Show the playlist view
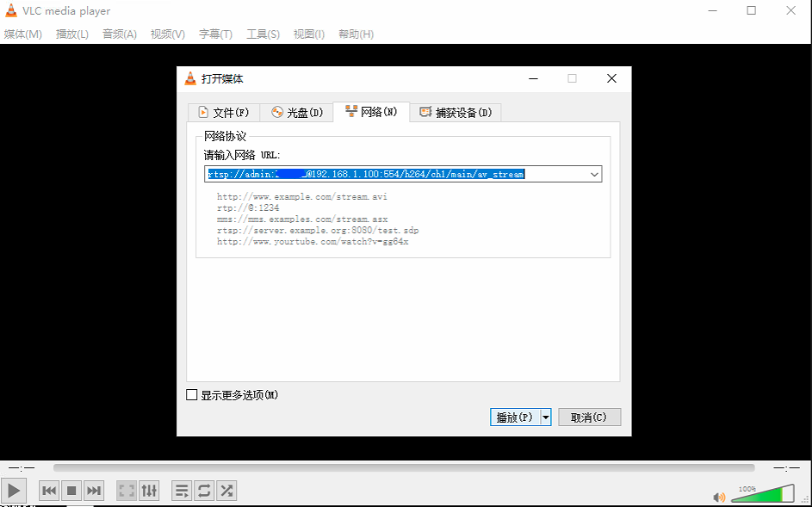Viewport: 812px width, 507px height. pos(182,491)
